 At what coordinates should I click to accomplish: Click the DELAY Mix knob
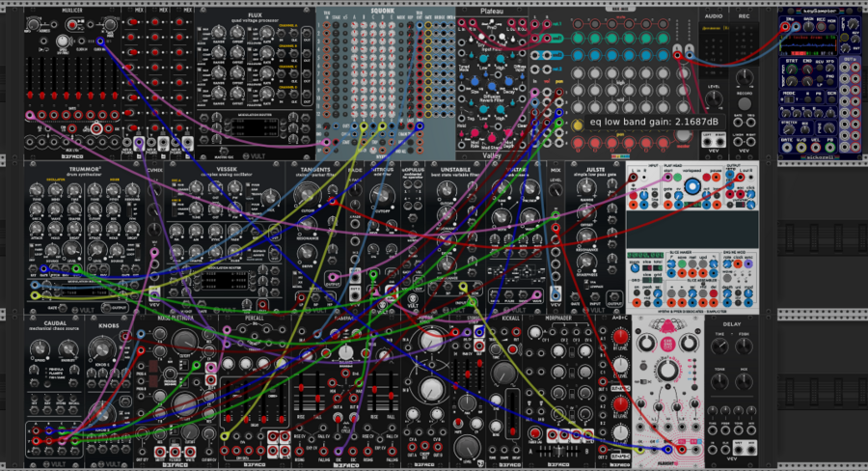pos(744,381)
